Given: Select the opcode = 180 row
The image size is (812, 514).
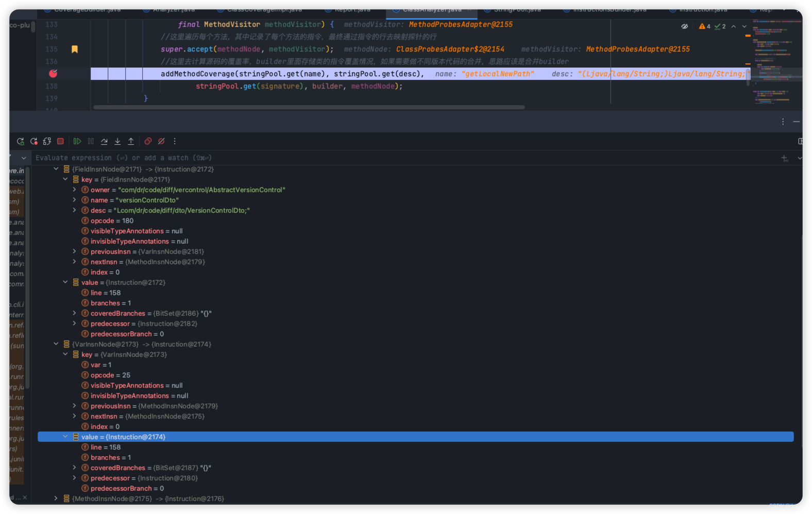Looking at the screenshot, I should (415, 220).
